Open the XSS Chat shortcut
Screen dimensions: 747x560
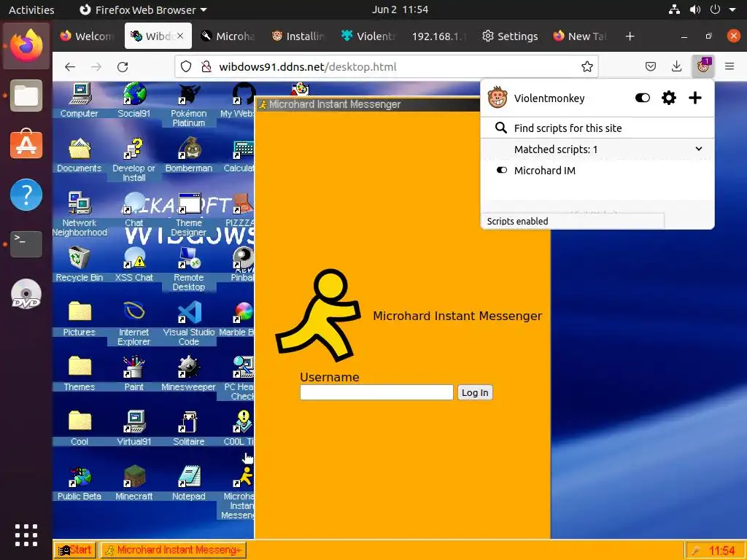[134, 264]
